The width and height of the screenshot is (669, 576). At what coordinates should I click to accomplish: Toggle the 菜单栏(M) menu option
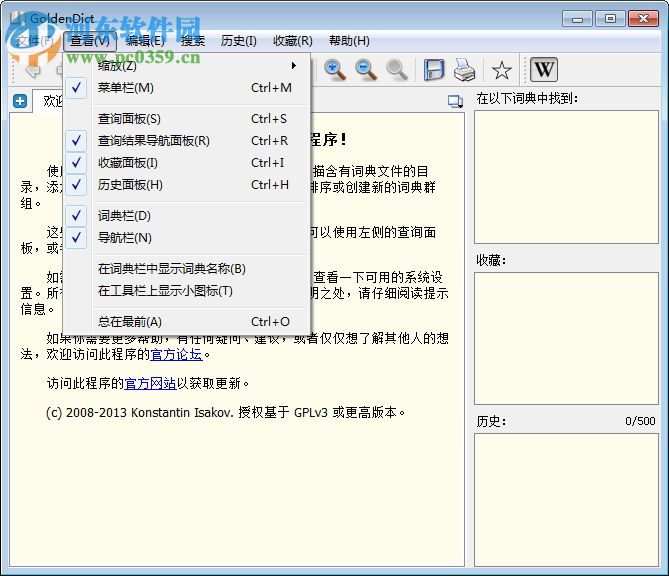pos(186,88)
